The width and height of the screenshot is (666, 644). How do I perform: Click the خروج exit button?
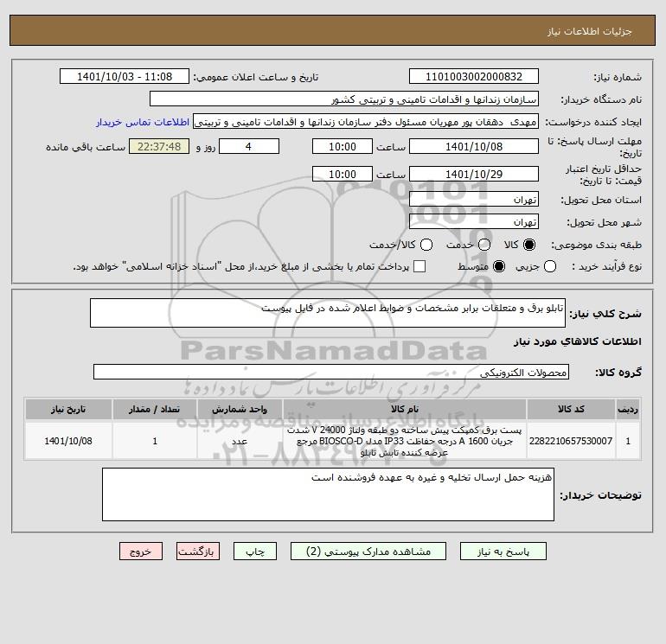coord(141,551)
